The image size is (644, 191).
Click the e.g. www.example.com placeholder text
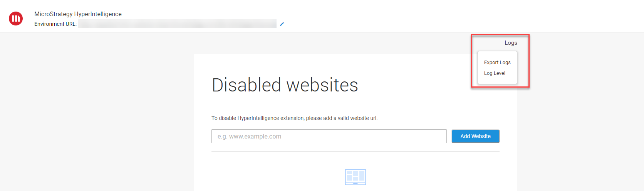249,136
